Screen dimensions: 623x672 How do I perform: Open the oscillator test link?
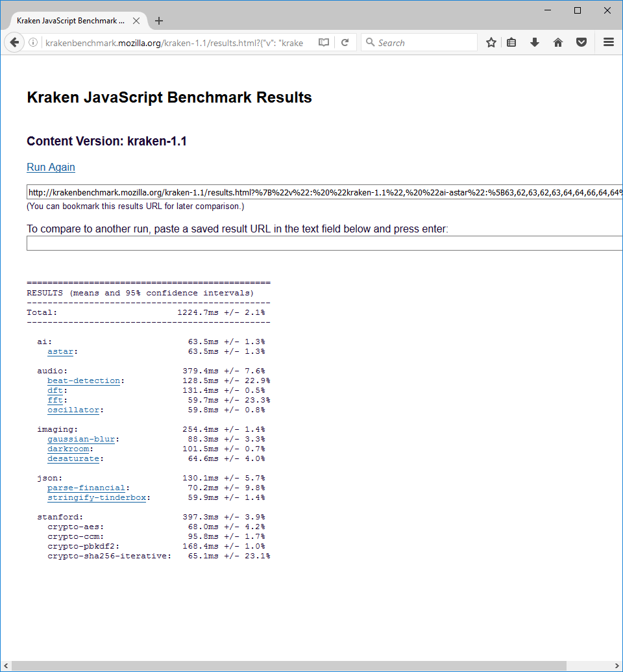pos(73,410)
